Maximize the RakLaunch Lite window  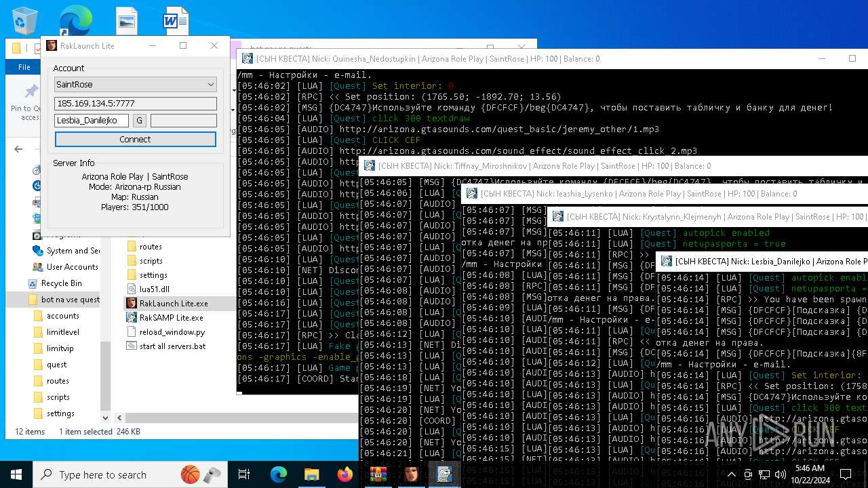click(x=183, y=45)
